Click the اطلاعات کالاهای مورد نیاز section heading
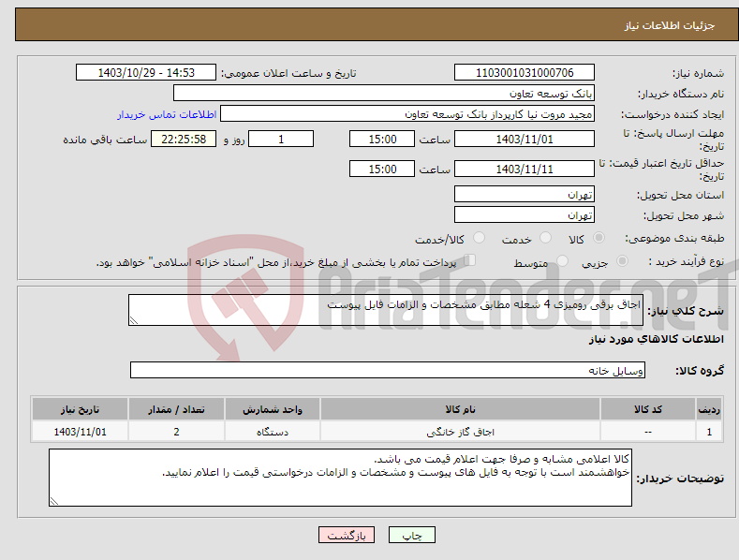 (x=656, y=339)
